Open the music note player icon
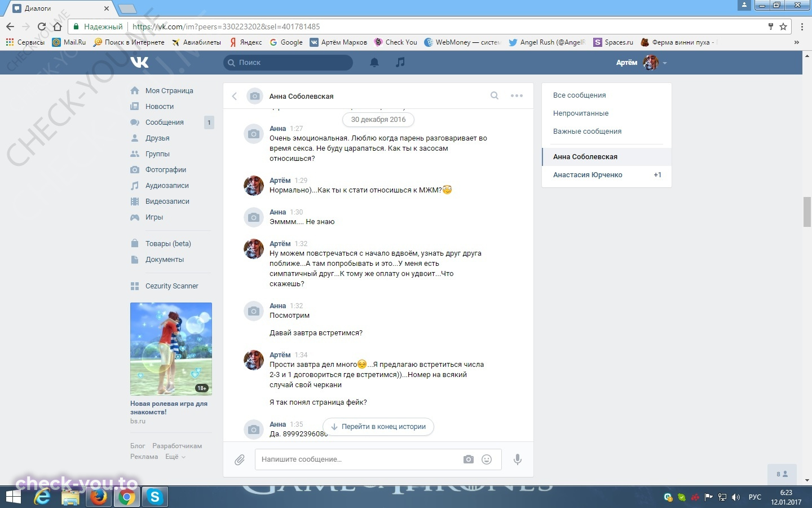This screenshot has width=812, height=508. pos(400,62)
